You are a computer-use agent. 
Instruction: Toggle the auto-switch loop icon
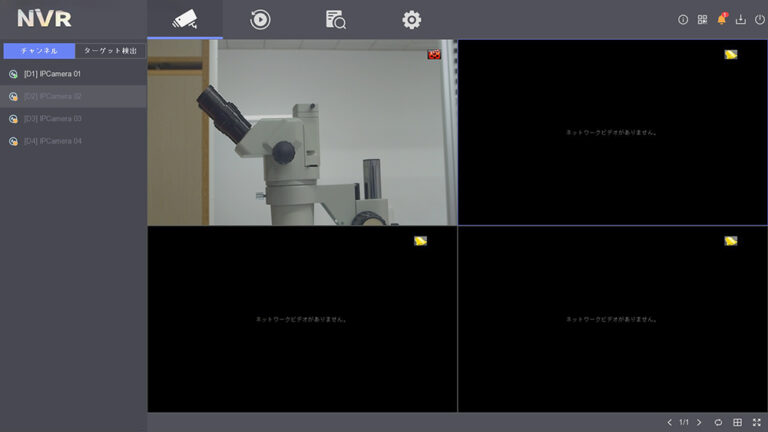click(x=718, y=422)
